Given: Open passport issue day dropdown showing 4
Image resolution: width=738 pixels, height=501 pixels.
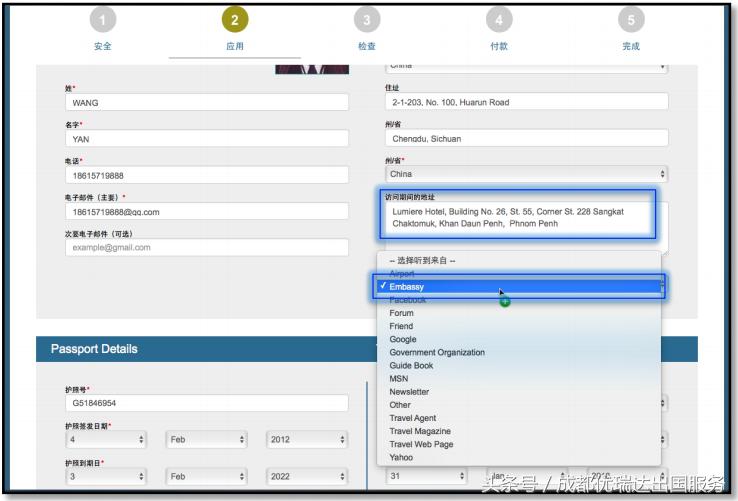Looking at the screenshot, I should coord(106,439).
